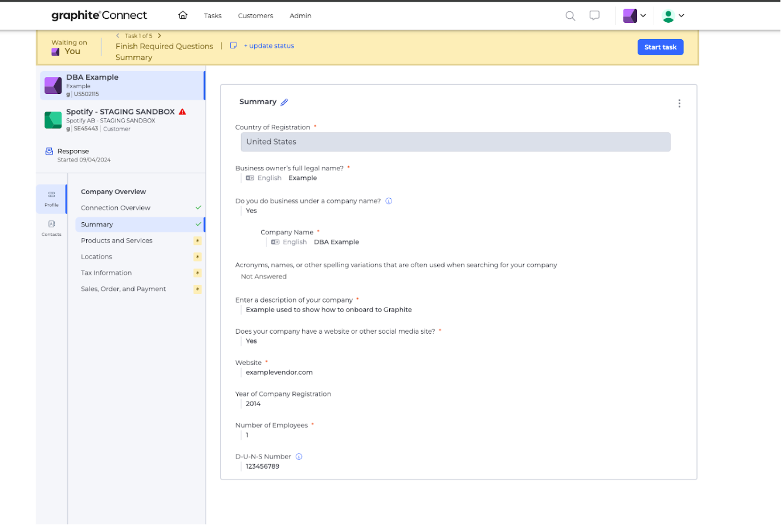Expand the company switcher dropdown
Viewport: 783px width, 532px height.
click(x=635, y=16)
